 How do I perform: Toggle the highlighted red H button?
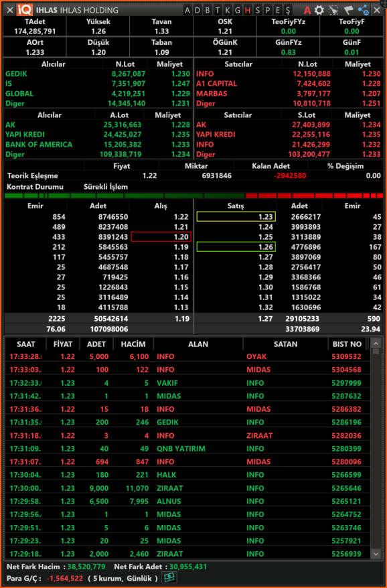coord(248,10)
